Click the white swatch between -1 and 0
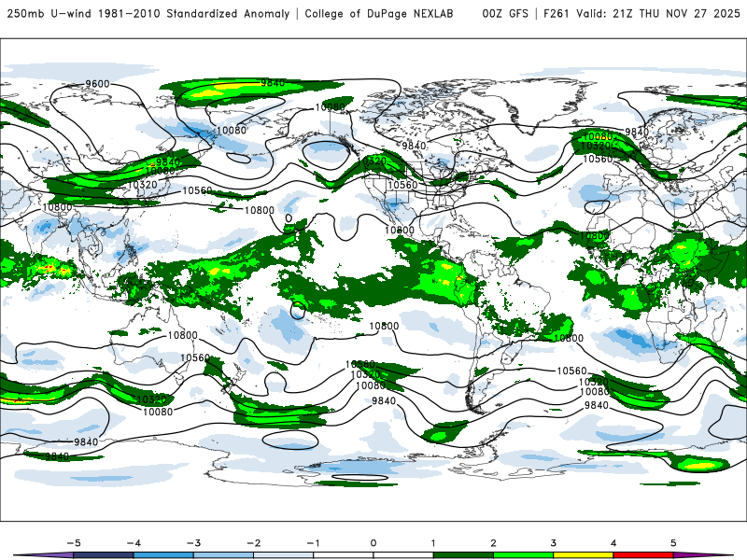747x560 pixels. pyautogui.click(x=344, y=555)
